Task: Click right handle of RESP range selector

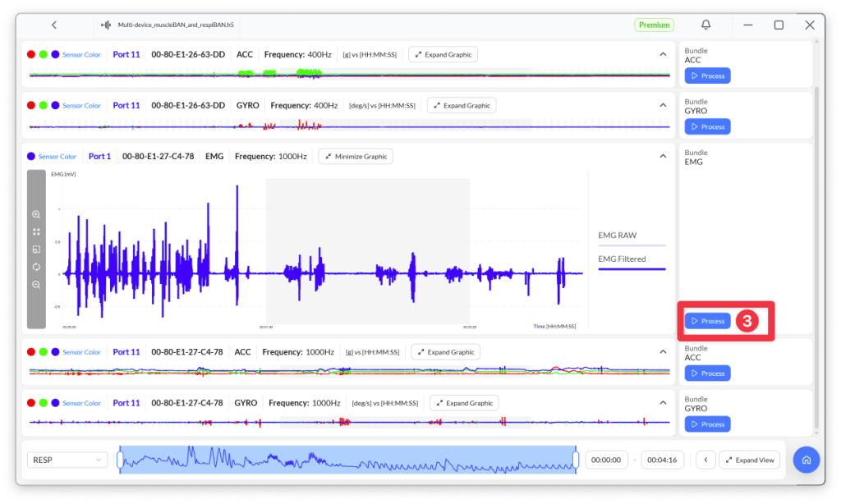Action: point(576,460)
